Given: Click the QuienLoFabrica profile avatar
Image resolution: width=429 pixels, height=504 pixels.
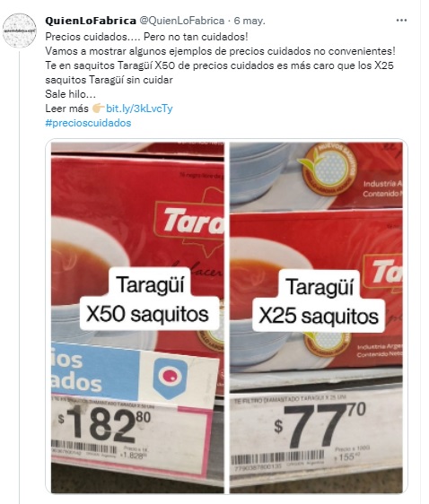Looking at the screenshot, I should pos(19,30).
